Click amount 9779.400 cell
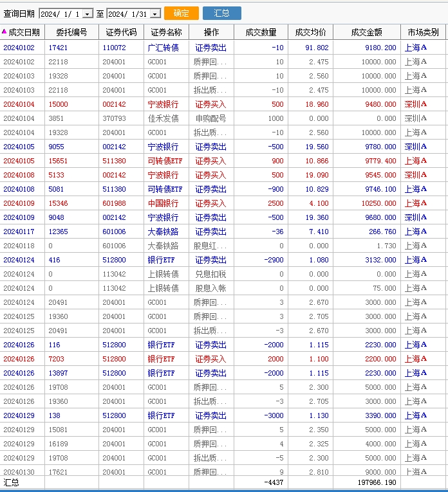 tap(380, 161)
